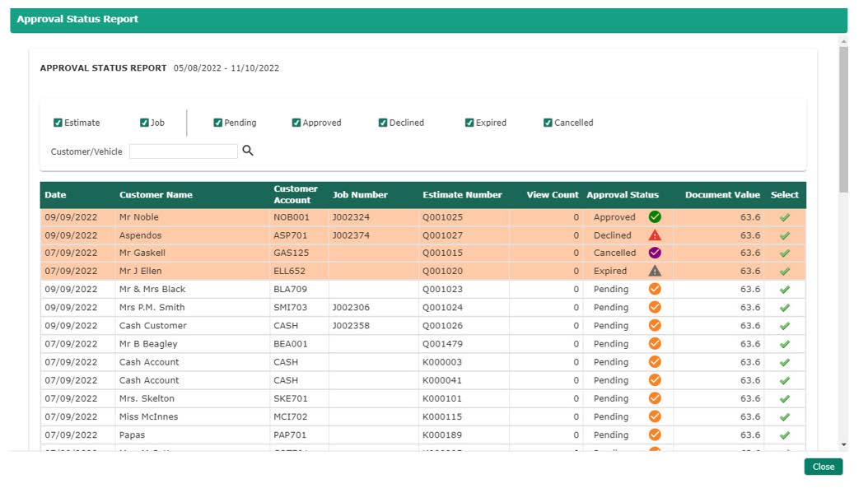Click green Approved status icon for Mr Noble
868x488 pixels.
point(655,217)
